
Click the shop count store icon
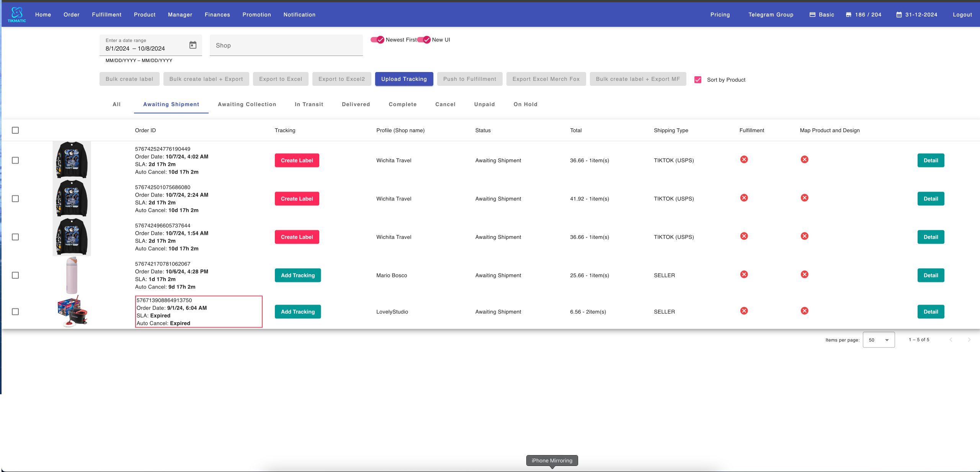click(849, 15)
